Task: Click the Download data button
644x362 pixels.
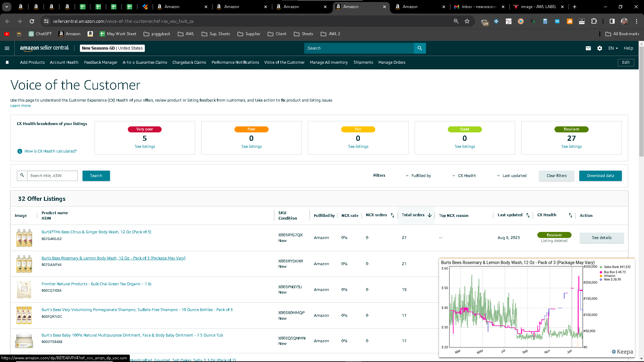Action: [600, 176]
